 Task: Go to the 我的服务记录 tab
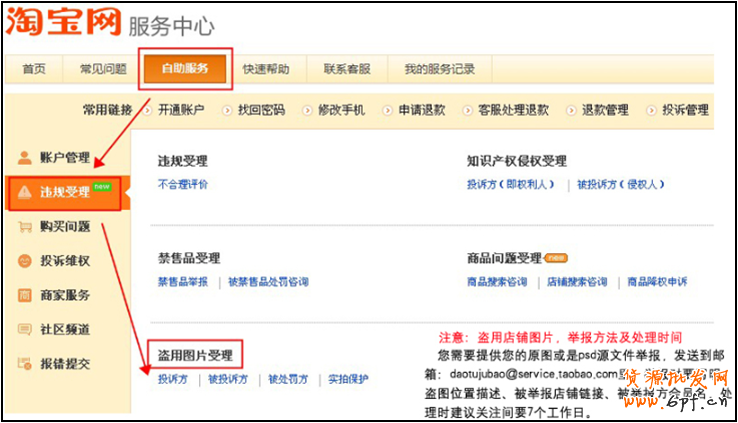[x=439, y=69]
